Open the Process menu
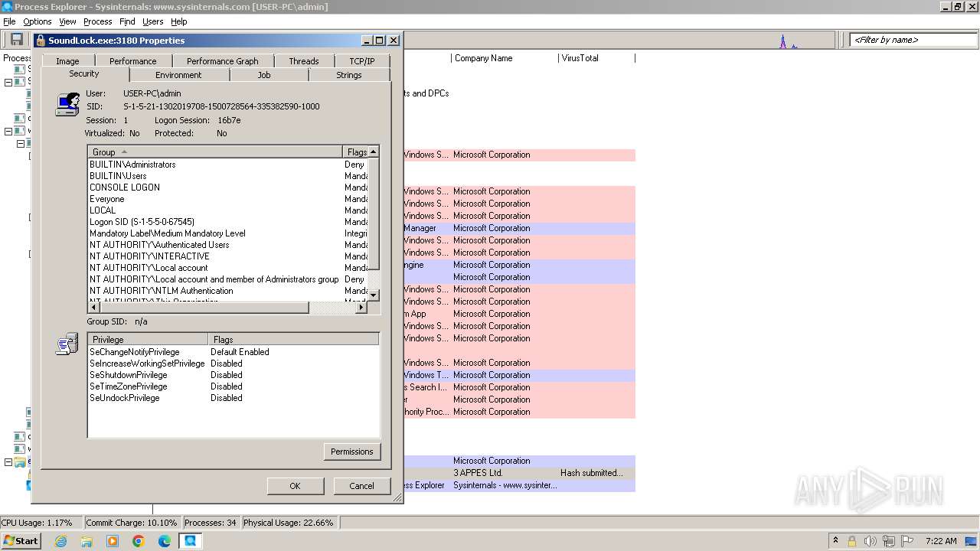The image size is (980, 551). click(97, 21)
